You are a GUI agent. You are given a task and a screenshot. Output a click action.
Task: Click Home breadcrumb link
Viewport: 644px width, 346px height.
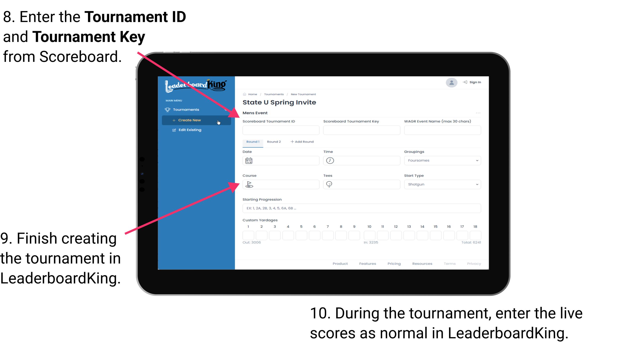[x=252, y=94]
